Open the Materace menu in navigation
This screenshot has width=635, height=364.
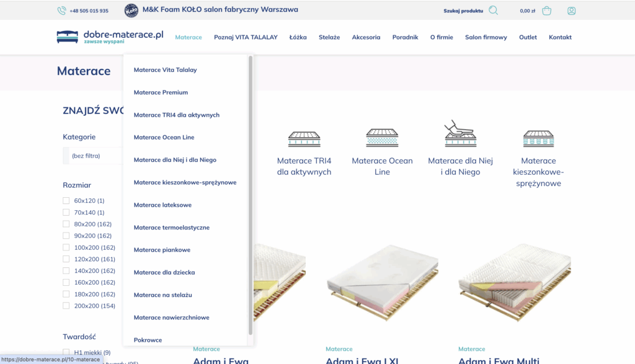(189, 37)
